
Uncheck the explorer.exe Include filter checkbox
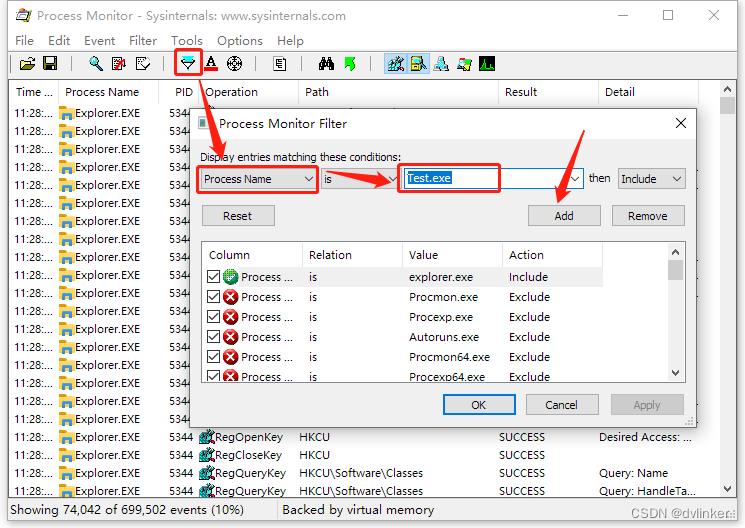[x=213, y=277]
